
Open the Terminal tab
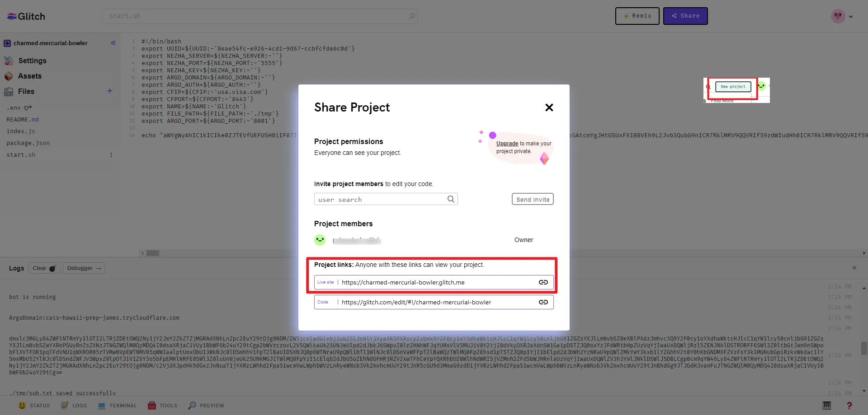[x=118, y=406]
